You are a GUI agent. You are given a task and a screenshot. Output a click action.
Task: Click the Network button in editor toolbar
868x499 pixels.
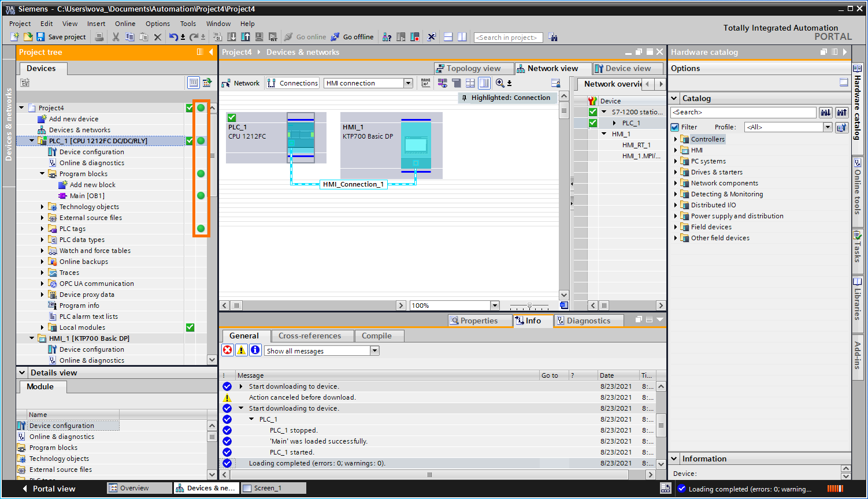point(241,83)
